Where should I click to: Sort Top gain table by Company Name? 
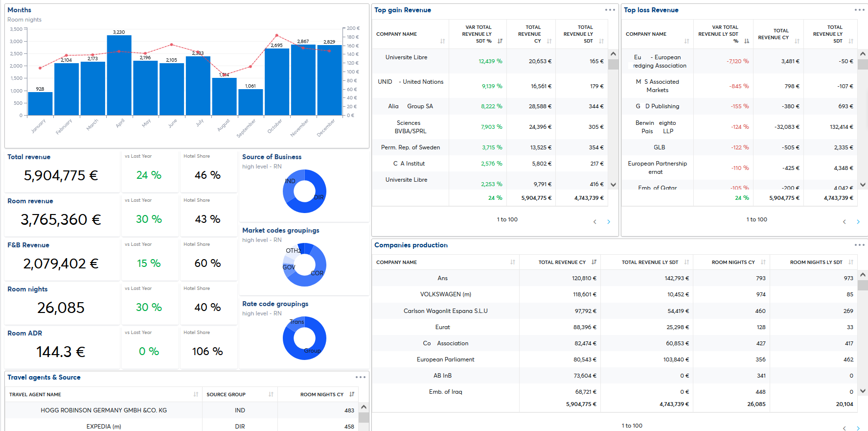point(442,41)
